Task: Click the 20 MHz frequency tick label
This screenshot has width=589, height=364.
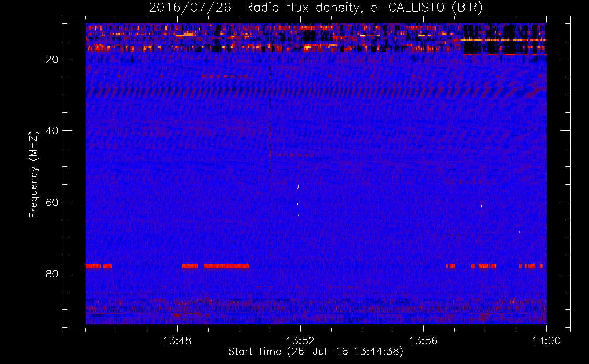Action: [x=52, y=59]
